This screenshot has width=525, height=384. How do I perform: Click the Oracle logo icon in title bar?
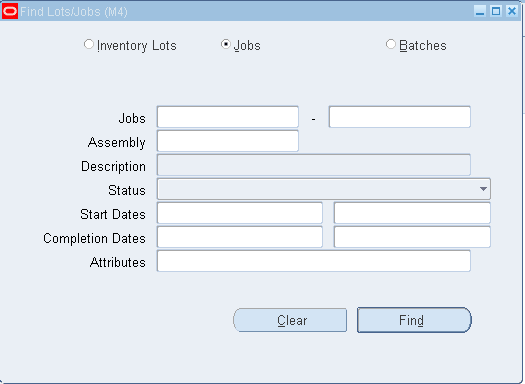click(10, 12)
